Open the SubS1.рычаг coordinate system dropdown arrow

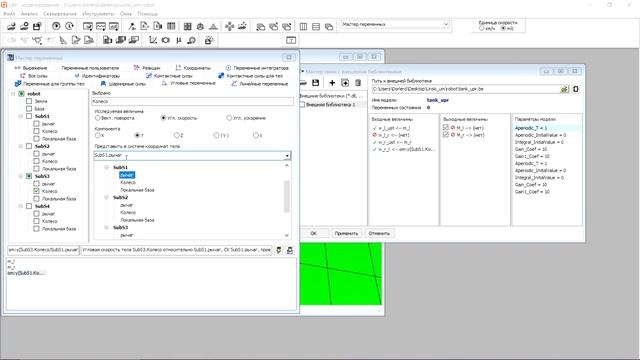(287, 156)
